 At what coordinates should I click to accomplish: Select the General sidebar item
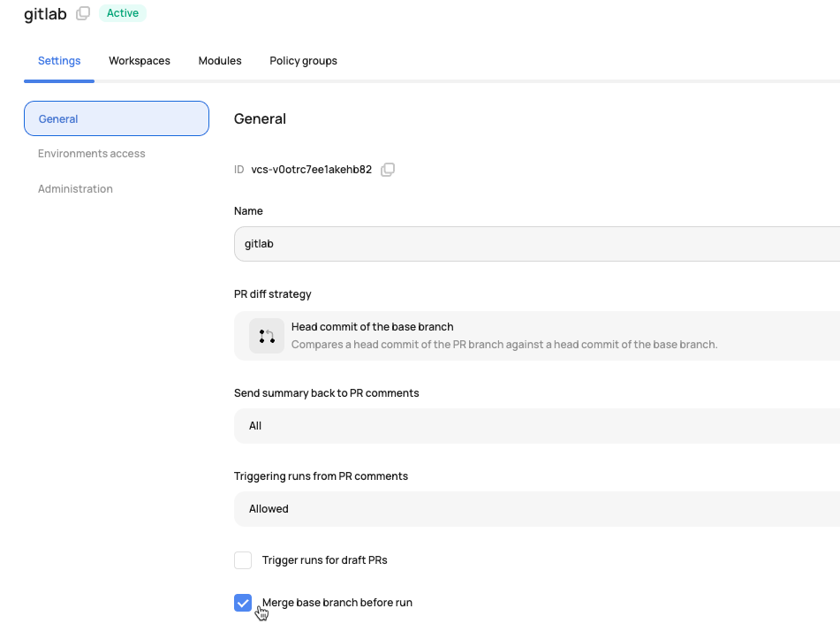click(117, 118)
